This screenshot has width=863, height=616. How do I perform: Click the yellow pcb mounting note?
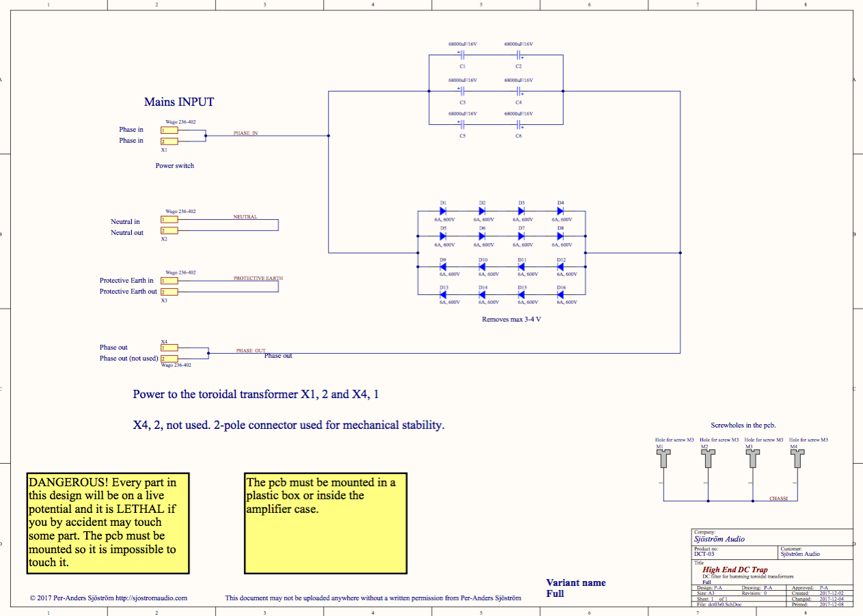tap(326, 523)
